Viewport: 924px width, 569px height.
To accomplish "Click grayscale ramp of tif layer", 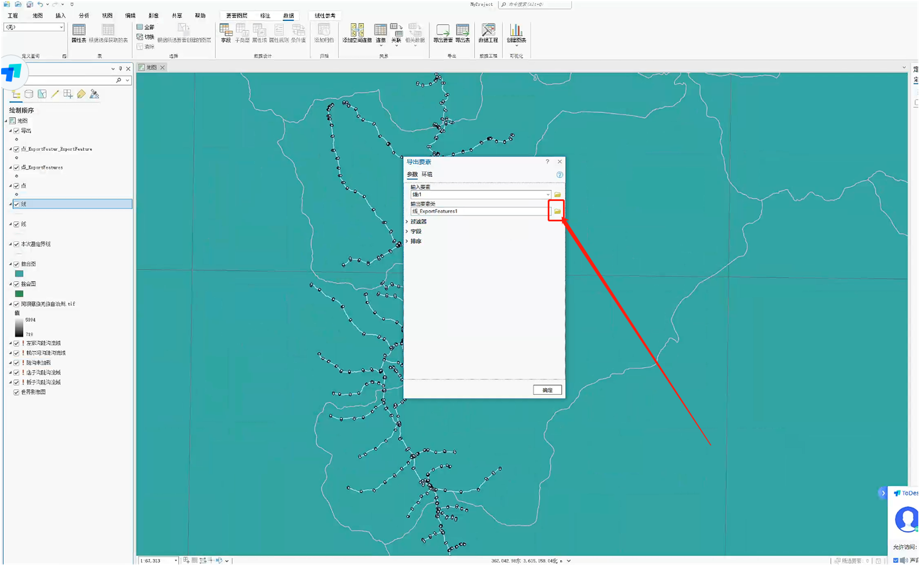I will pyautogui.click(x=19, y=328).
